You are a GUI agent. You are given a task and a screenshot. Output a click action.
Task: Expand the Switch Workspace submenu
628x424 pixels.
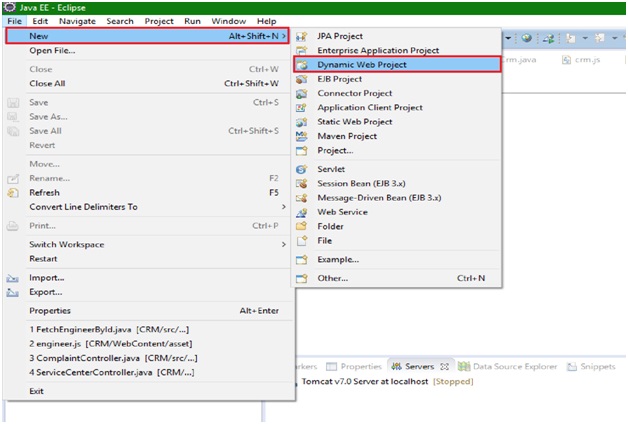point(284,245)
